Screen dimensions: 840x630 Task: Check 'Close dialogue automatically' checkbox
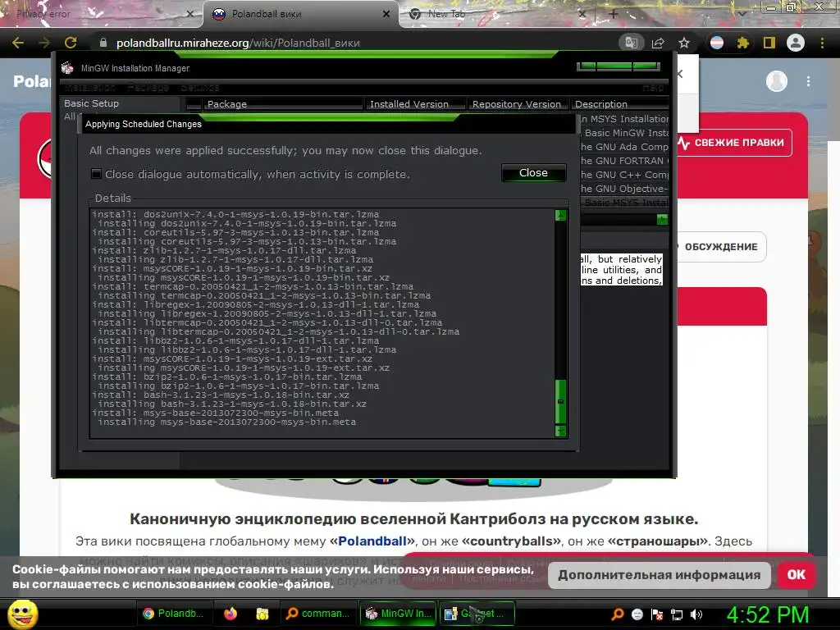97,174
